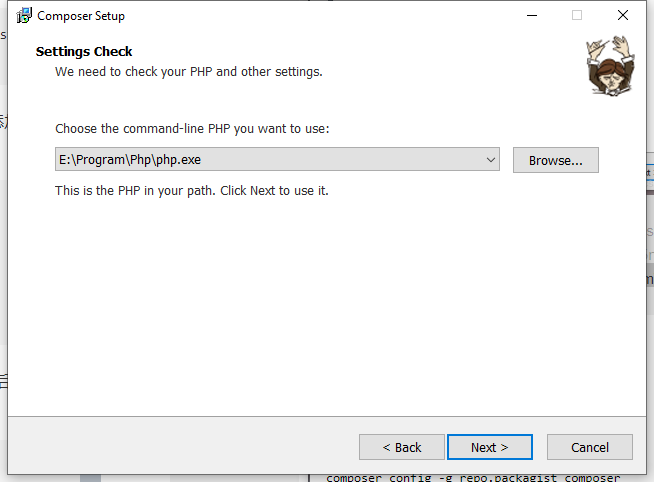This screenshot has width=654, height=482.
Task: Click the "This is the PHP in your path" note
Action: pos(191,190)
